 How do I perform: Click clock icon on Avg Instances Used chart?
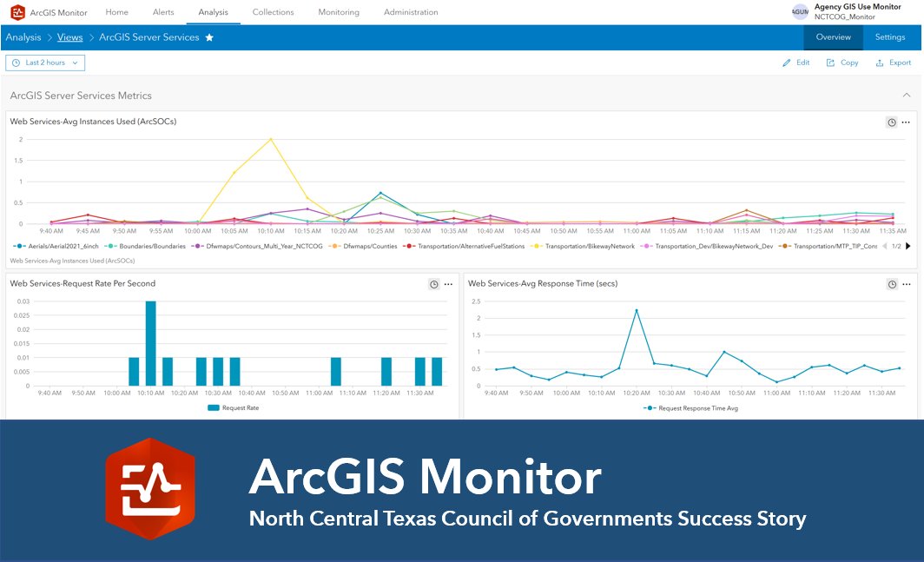click(892, 122)
